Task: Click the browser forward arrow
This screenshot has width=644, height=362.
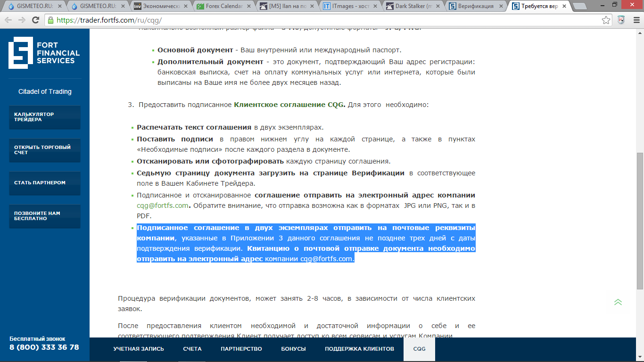Action: [x=22, y=20]
